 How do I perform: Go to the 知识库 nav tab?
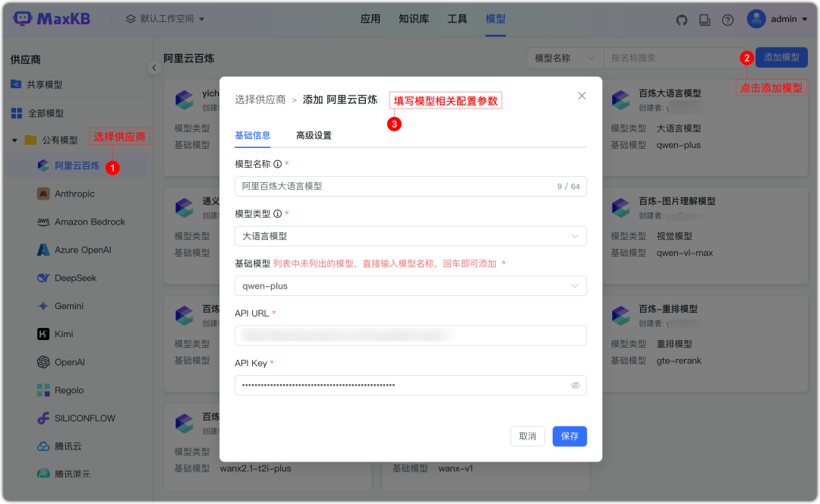(414, 19)
